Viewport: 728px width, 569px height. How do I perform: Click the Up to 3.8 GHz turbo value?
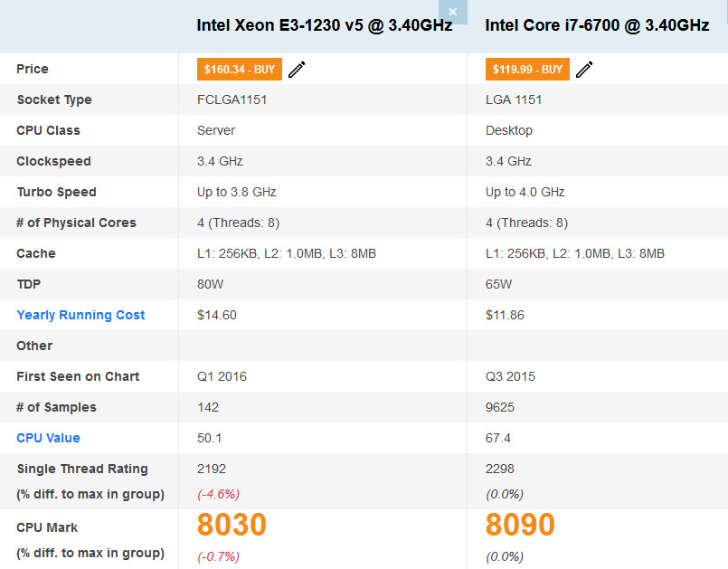pos(237,192)
